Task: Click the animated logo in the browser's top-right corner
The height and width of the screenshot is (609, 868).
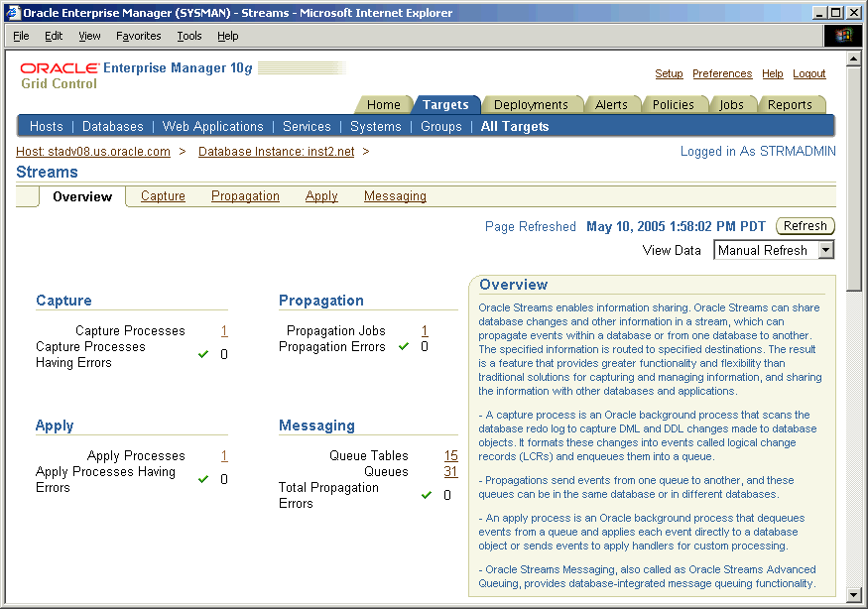Action: tap(842, 36)
